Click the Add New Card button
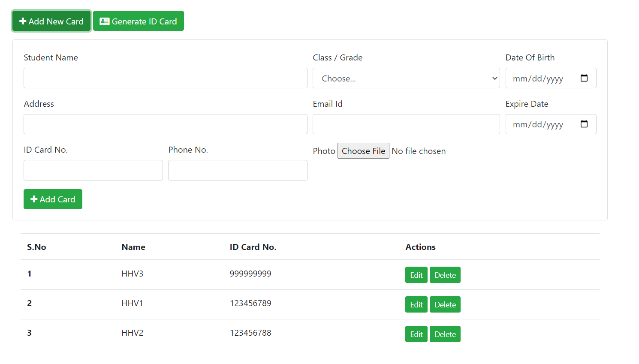639x364 pixels. 51,21
